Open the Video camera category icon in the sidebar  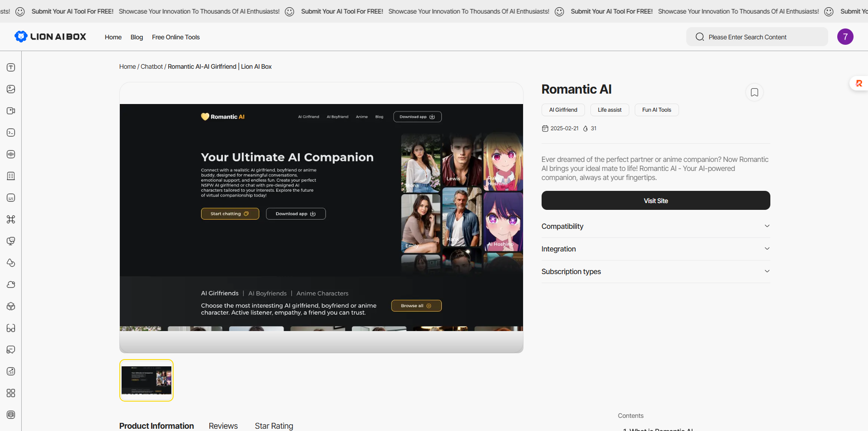coord(11,111)
